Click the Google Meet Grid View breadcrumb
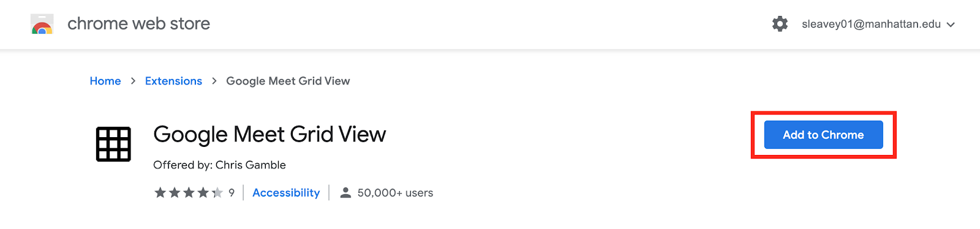The height and width of the screenshot is (229, 980). (288, 81)
